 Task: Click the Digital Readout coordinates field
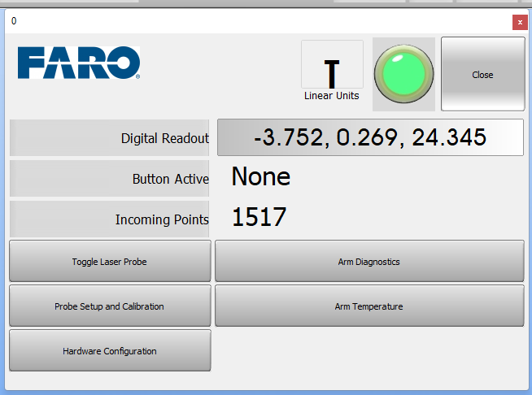tap(370, 137)
